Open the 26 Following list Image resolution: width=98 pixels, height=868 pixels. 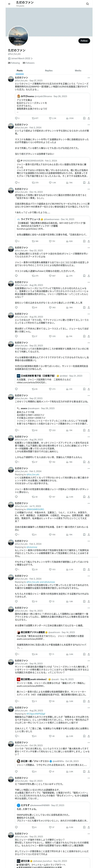pos(14,63)
